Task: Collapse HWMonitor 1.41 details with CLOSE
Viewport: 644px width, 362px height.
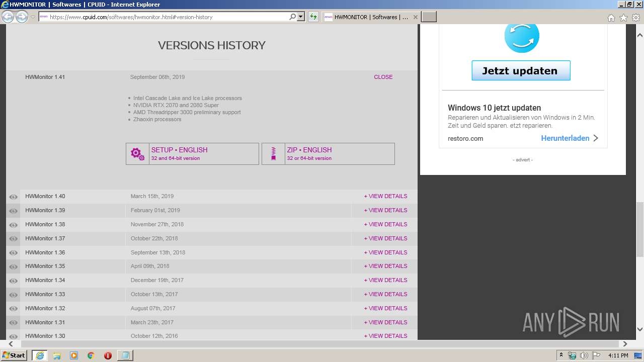Action: [383, 77]
